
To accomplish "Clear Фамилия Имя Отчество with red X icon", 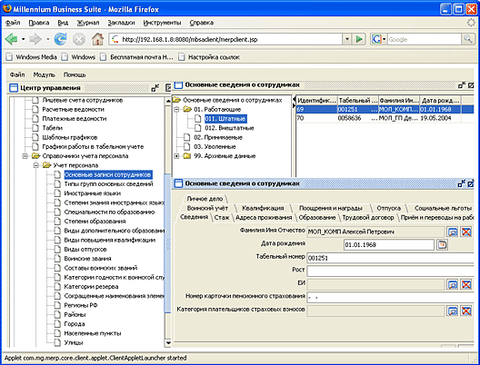I will [466, 232].
